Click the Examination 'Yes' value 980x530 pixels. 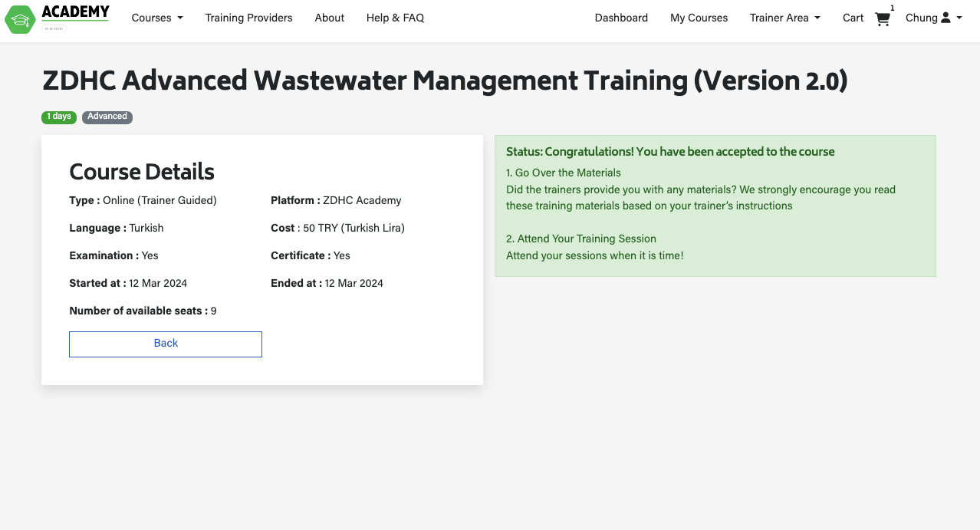click(x=150, y=255)
